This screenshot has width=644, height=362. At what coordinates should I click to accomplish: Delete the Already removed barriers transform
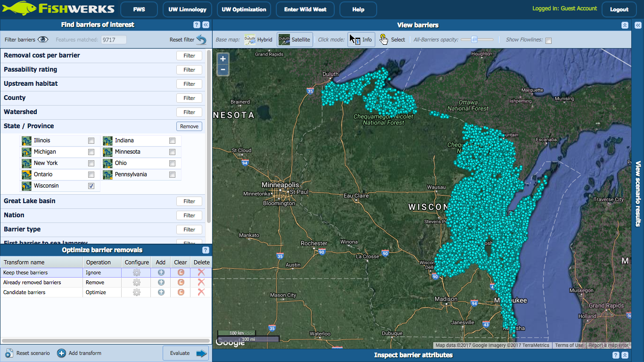(201, 282)
